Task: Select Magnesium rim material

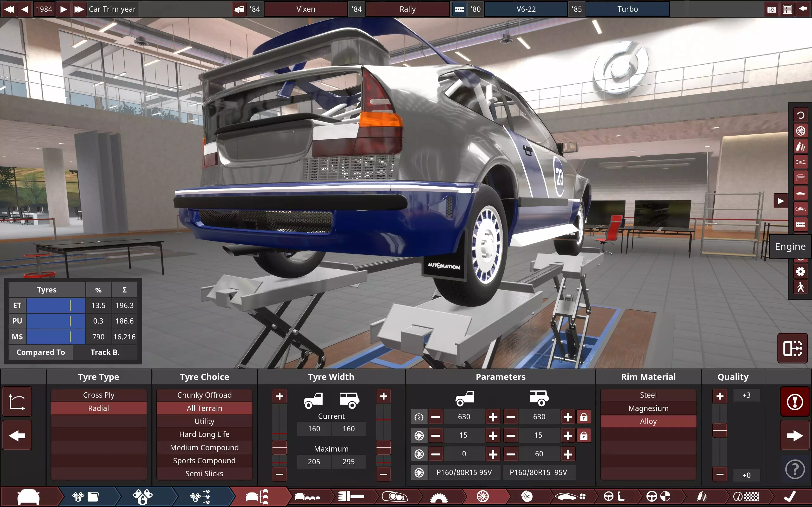Action: click(648, 408)
